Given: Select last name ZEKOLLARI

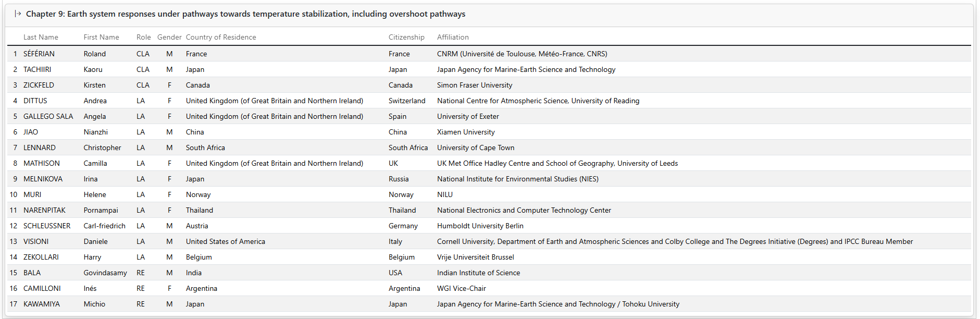Looking at the screenshot, I should coord(41,257).
